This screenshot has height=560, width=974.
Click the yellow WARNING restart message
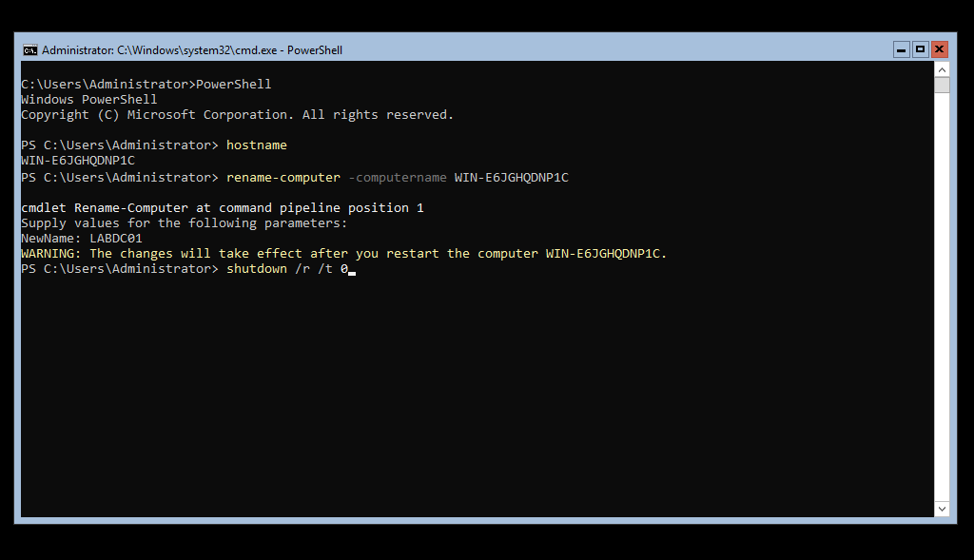tap(343, 254)
